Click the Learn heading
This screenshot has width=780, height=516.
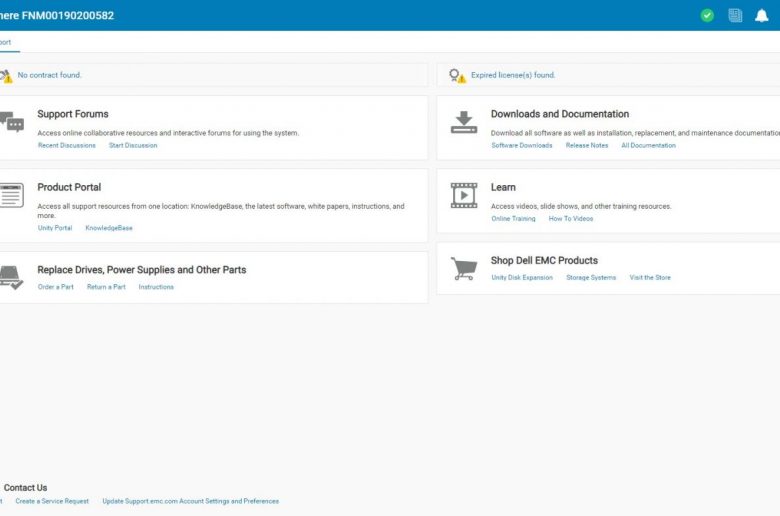(x=503, y=187)
